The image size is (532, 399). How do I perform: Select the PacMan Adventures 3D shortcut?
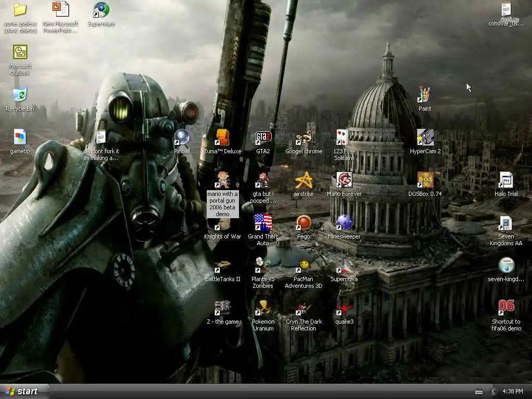click(303, 265)
